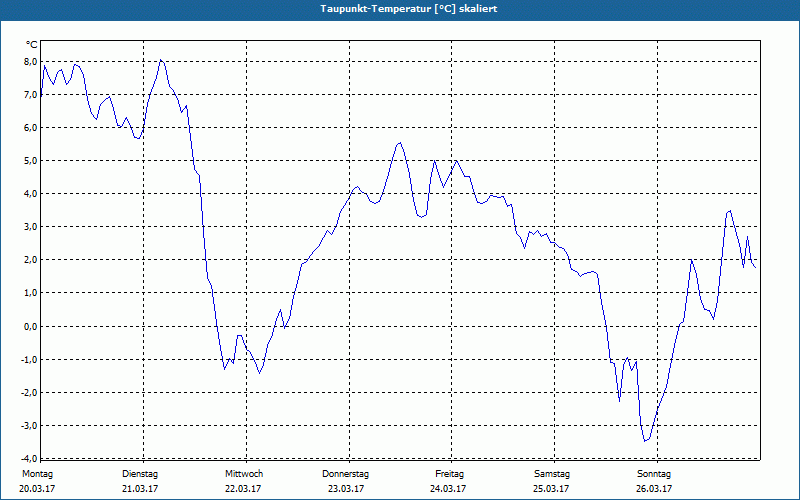
Task: Click the Freitag day label
Action: 449,474
